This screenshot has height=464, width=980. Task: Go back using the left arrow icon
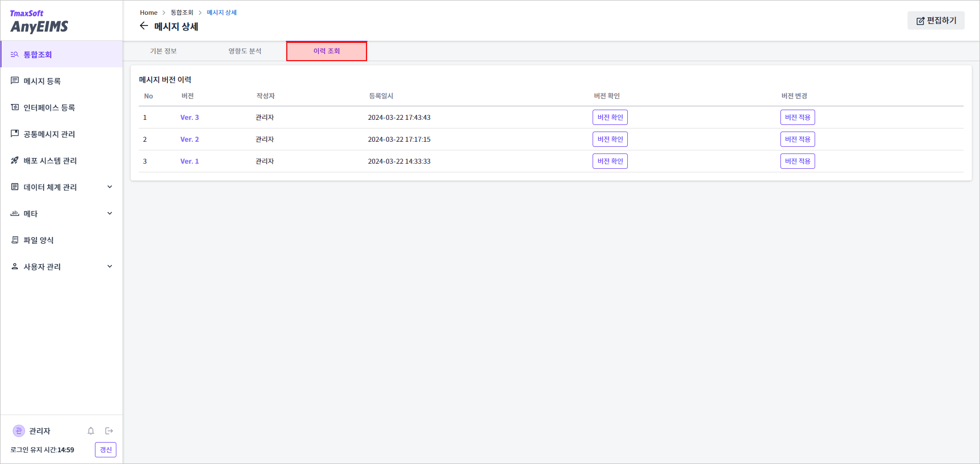(144, 26)
